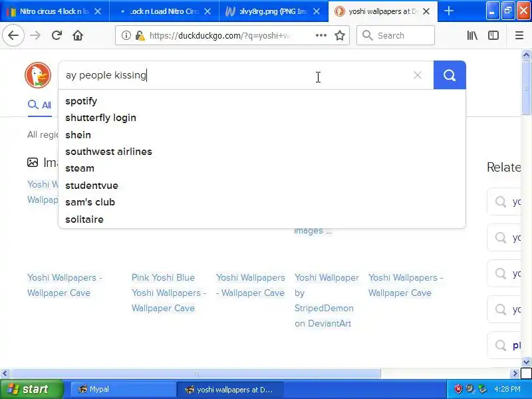
Task: Click the vertical scrollbar up arrow
Action: (526, 55)
